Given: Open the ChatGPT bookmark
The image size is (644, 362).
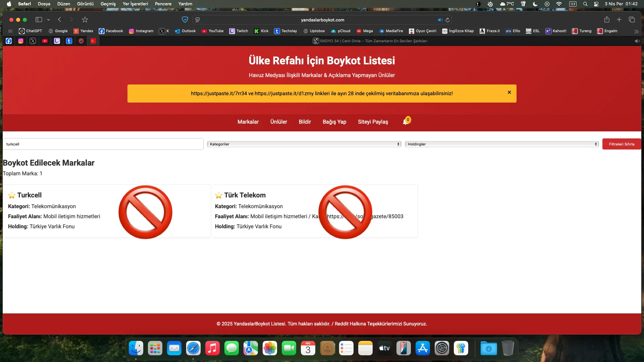Looking at the screenshot, I should [x=31, y=31].
